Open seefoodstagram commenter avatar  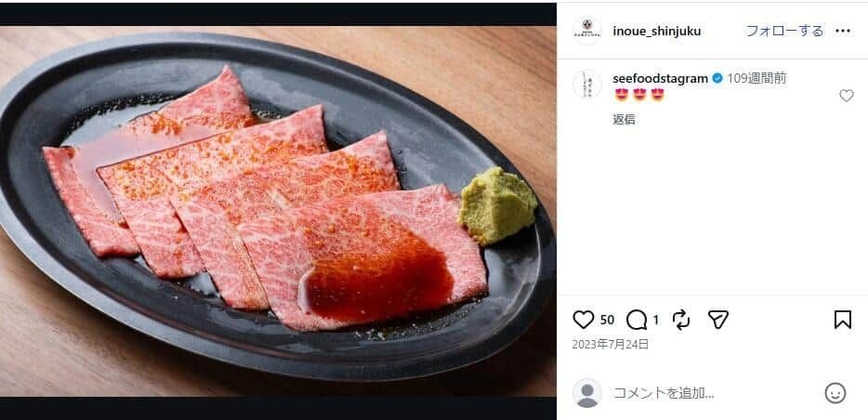[x=586, y=84]
